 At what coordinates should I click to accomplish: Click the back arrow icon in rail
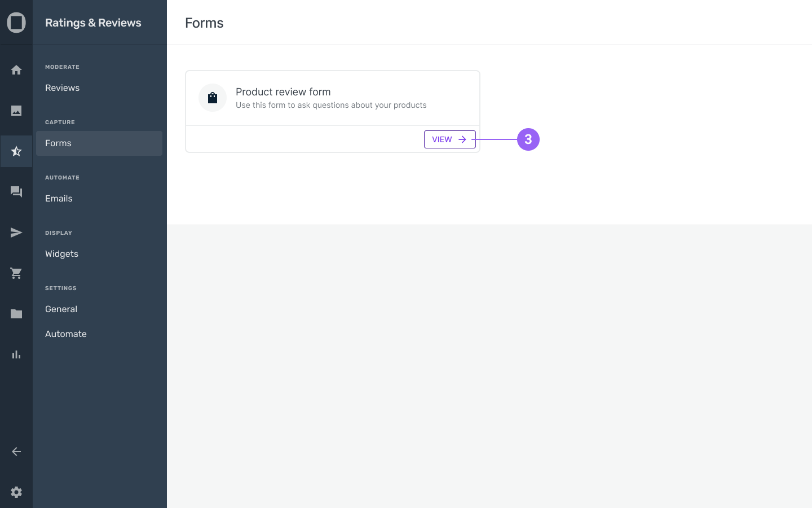click(x=16, y=452)
